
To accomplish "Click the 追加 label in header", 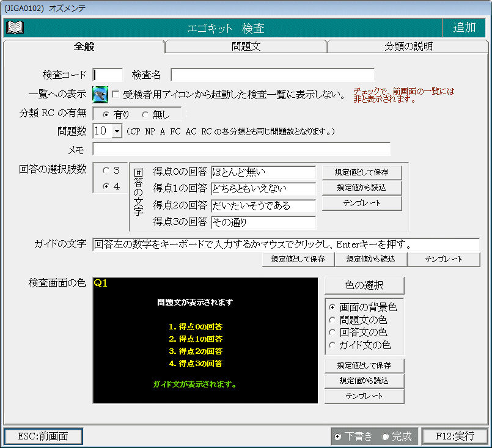I will coord(464,28).
